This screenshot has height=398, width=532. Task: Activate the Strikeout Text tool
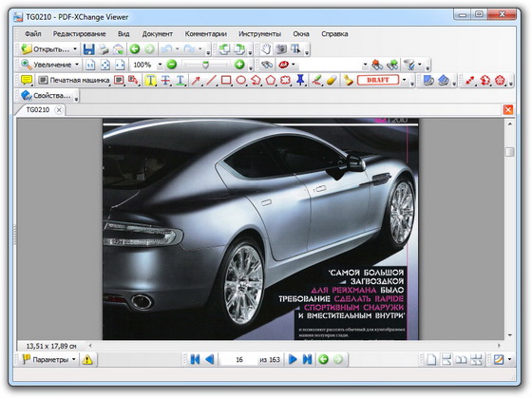(165, 80)
